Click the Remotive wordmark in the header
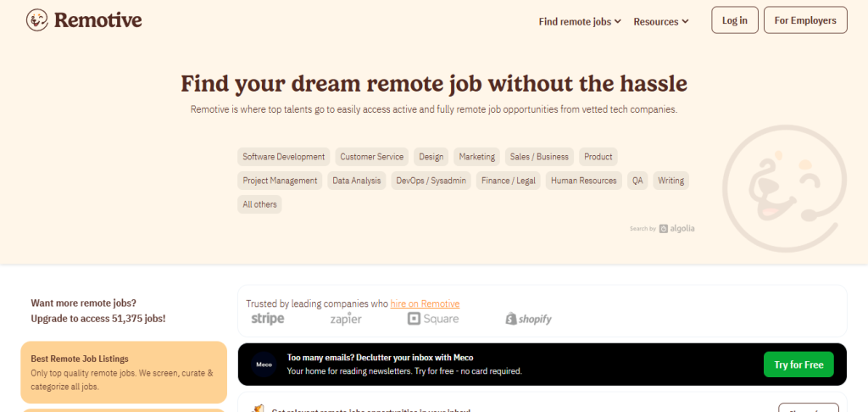 click(98, 20)
